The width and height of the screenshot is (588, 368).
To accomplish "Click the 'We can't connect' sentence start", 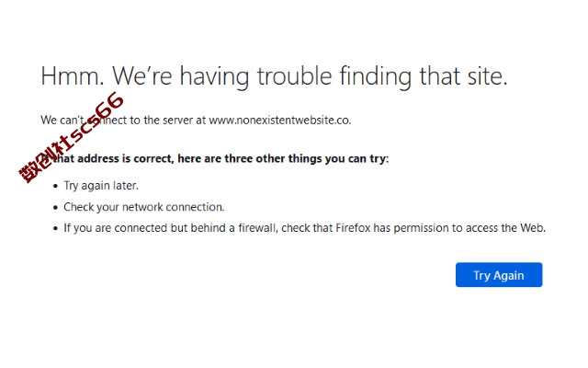I will [84, 121].
